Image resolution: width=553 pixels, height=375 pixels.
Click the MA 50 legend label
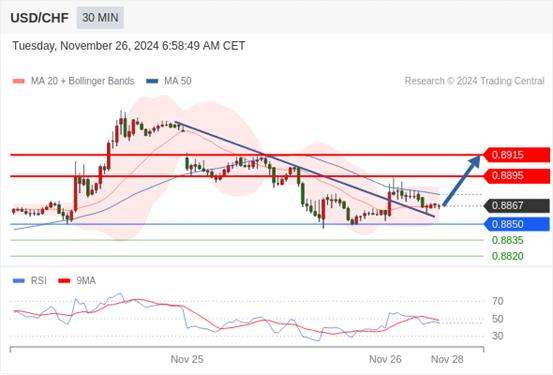178,81
